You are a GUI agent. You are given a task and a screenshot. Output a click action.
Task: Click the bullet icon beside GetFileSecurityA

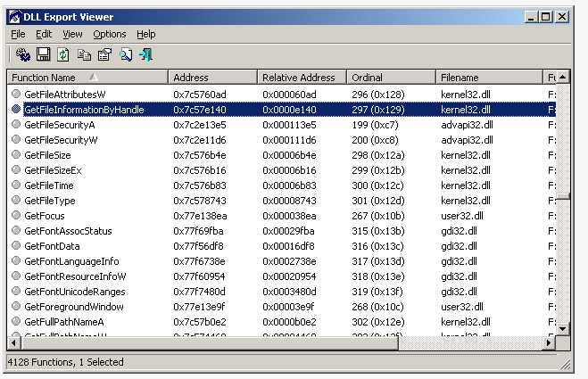pos(16,124)
